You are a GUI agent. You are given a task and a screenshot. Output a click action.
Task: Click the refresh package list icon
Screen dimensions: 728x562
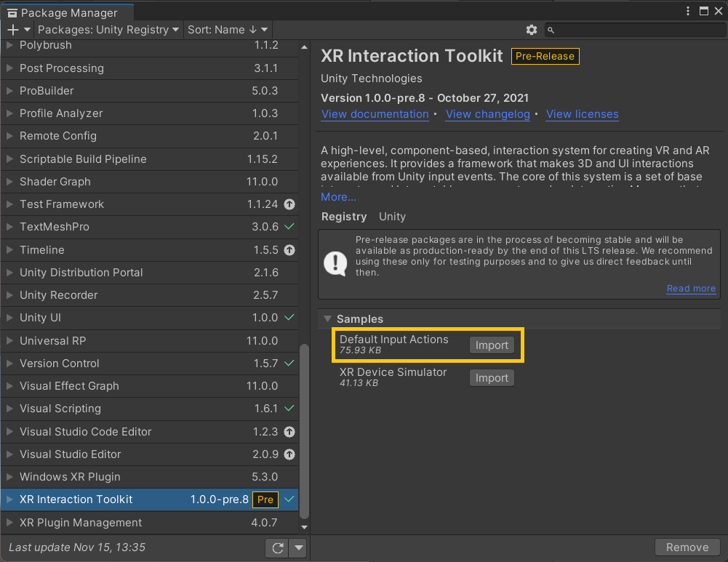tap(277, 548)
